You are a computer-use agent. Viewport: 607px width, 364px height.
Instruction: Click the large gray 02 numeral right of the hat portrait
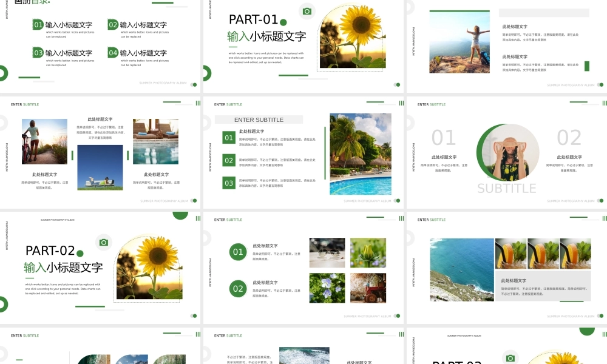click(569, 138)
